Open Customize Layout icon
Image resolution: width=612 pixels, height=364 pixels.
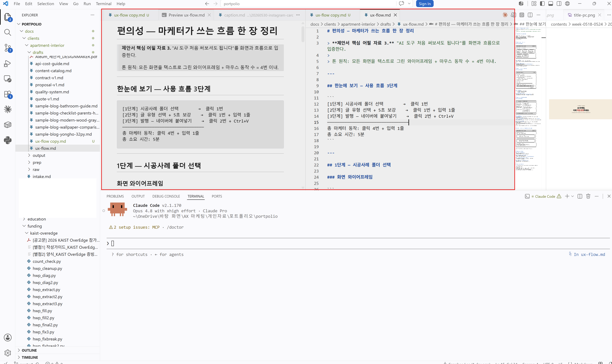[534, 4]
